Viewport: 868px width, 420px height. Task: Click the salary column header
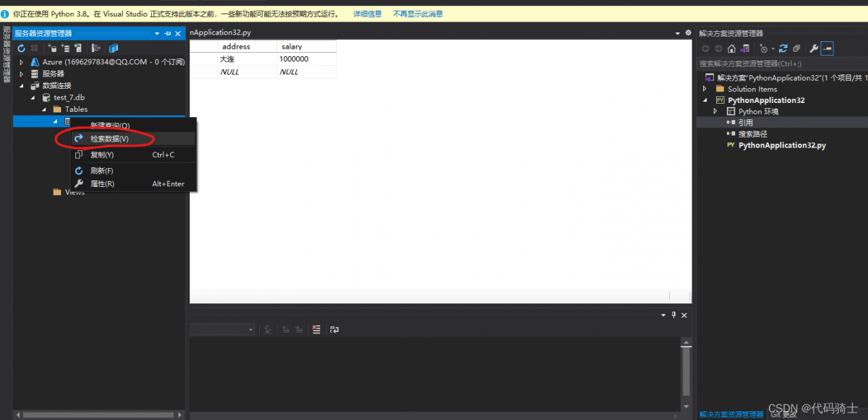(307, 47)
